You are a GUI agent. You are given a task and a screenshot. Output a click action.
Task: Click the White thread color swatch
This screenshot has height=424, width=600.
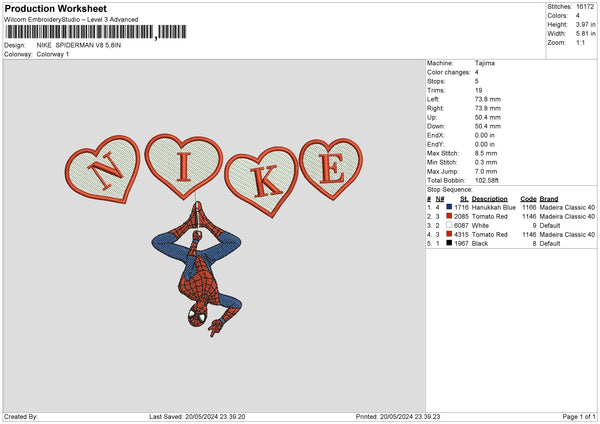pyautogui.click(x=449, y=225)
